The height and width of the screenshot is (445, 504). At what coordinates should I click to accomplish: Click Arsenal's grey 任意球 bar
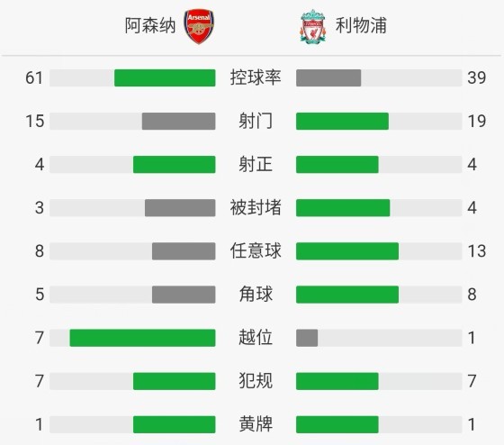tap(184, 251)
